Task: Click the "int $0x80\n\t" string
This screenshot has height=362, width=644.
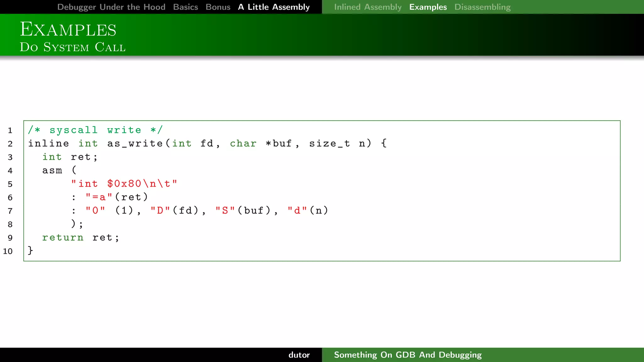Action: click(124, 183)
